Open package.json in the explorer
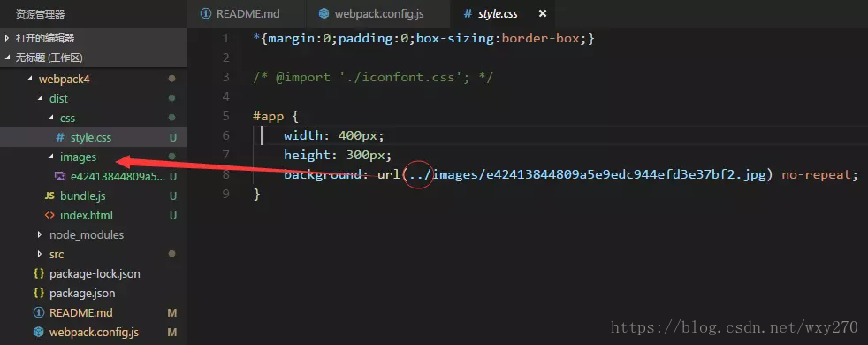Viewport: 868px width, 345px height. click(x=82, y=293)
